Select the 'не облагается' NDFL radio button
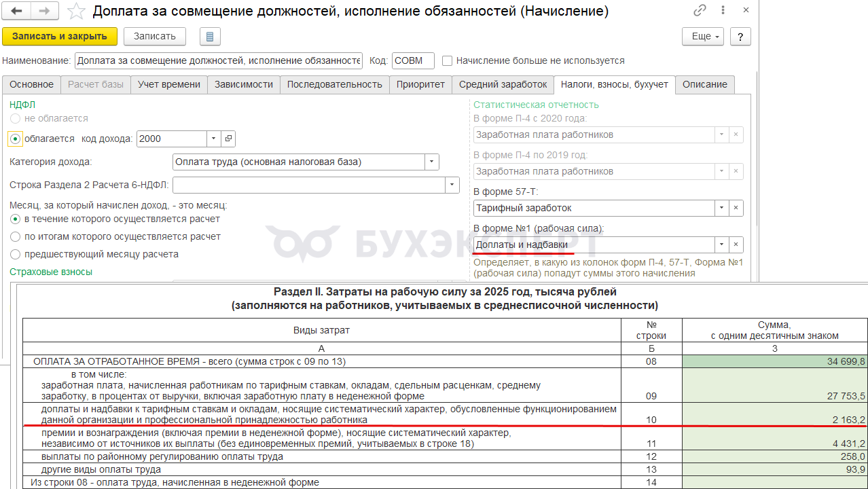 click(15, 118)
